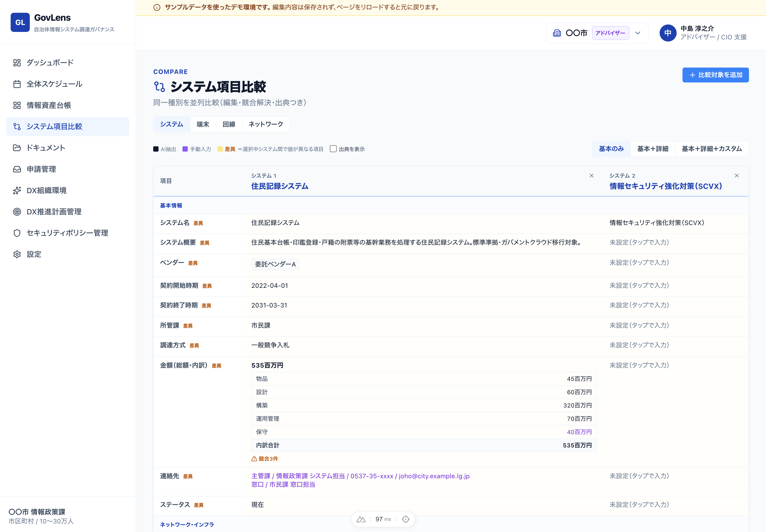766x532 pixels.
Task: Click the 全体スケジュール calendar icon
Action: [x=17, y=84]
